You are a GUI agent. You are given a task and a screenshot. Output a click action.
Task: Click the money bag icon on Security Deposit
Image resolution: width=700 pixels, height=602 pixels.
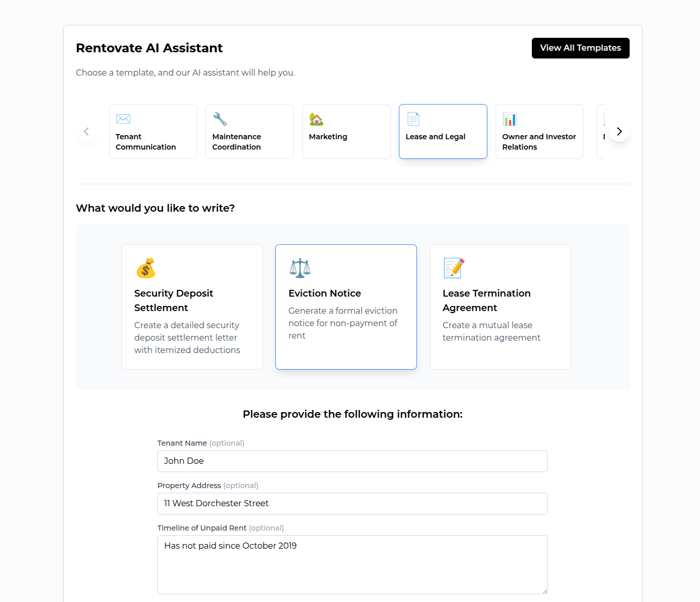[x=146, y=268]
